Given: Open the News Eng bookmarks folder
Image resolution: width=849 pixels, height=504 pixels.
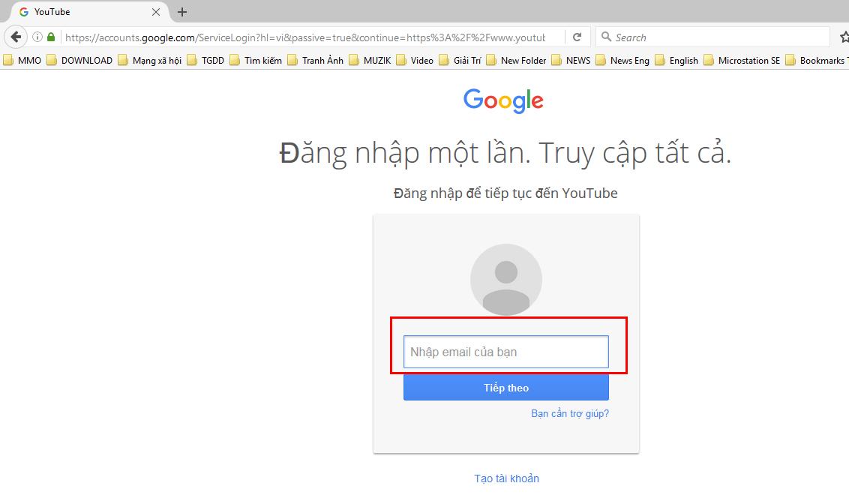Looking at the screenshot, I should point(622,60).
